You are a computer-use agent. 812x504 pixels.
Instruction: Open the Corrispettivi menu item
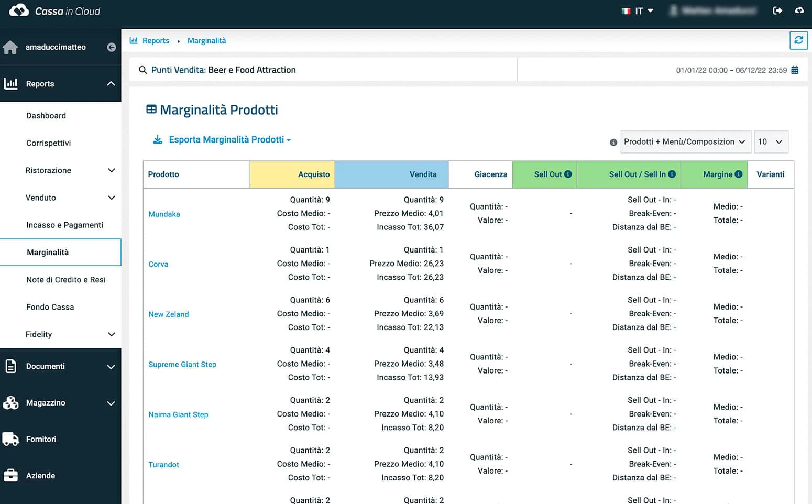point(48,143)
